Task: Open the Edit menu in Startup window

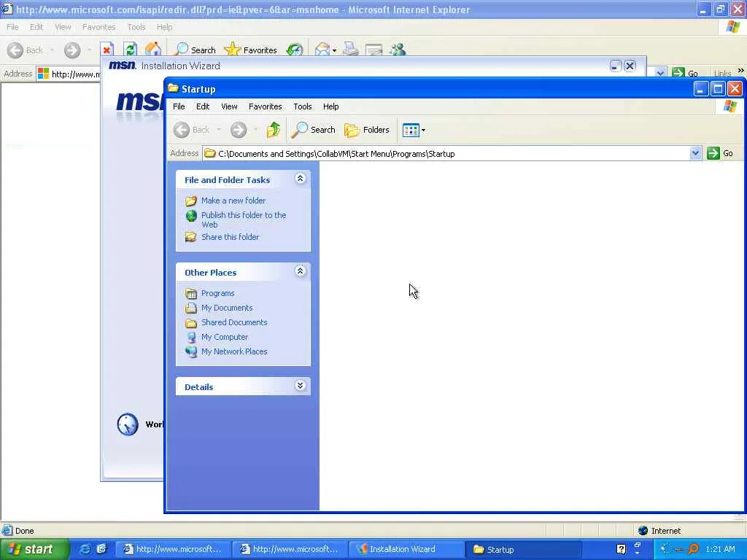Action: (x=203, y=106)
